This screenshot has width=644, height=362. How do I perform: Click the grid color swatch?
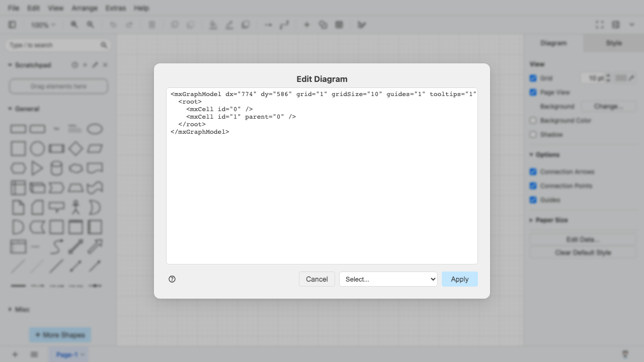(x=621, y=78)
